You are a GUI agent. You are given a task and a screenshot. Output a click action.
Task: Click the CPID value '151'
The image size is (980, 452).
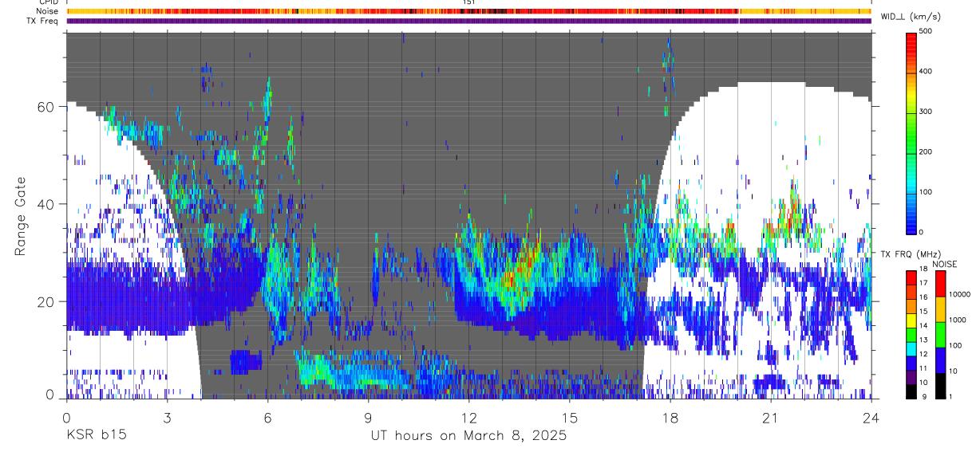469,2
